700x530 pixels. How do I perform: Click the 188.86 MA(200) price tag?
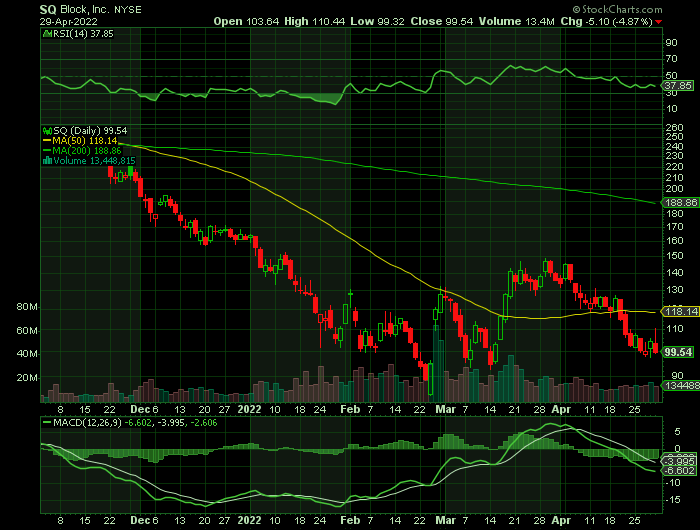pyautogui.click(x=681, y=203)
